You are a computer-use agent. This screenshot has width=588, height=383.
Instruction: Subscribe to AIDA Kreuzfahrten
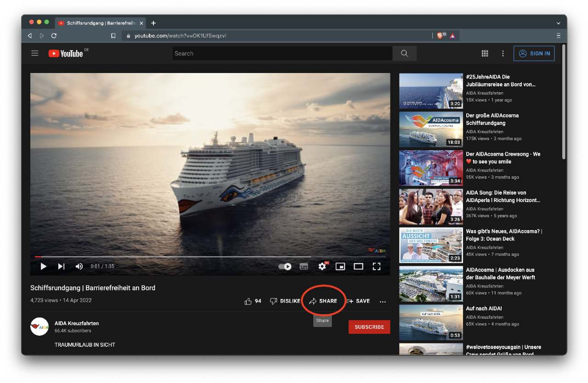(369, 327)
